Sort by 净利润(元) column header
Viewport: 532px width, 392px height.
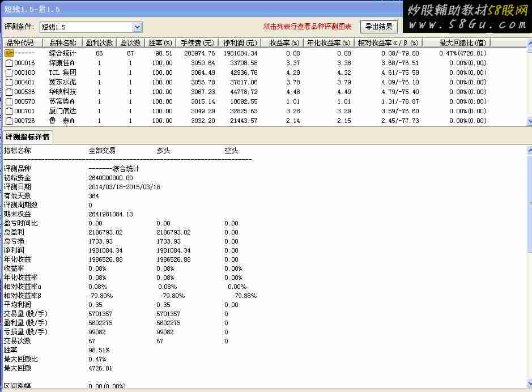point(240,42)
